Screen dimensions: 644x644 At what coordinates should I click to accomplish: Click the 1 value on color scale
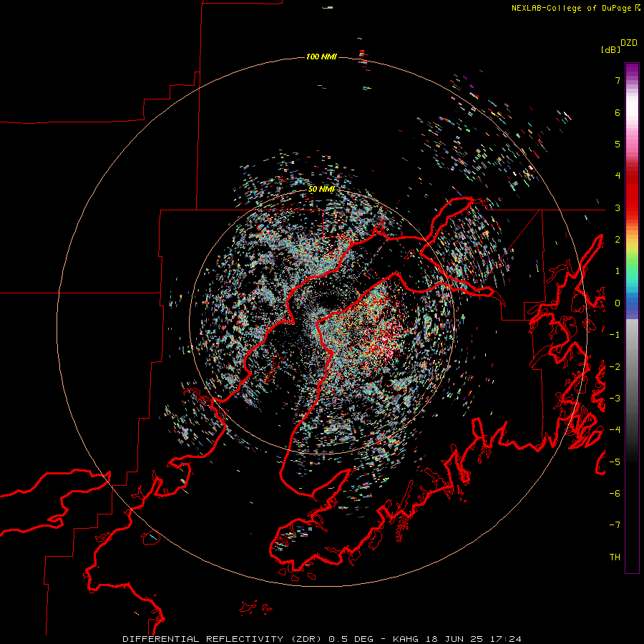[x=618, y=271]
